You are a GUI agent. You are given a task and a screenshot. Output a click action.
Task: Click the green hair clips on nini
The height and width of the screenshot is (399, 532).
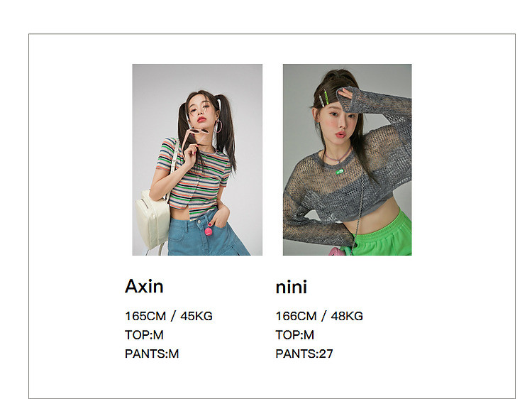(x=323, y=97)
